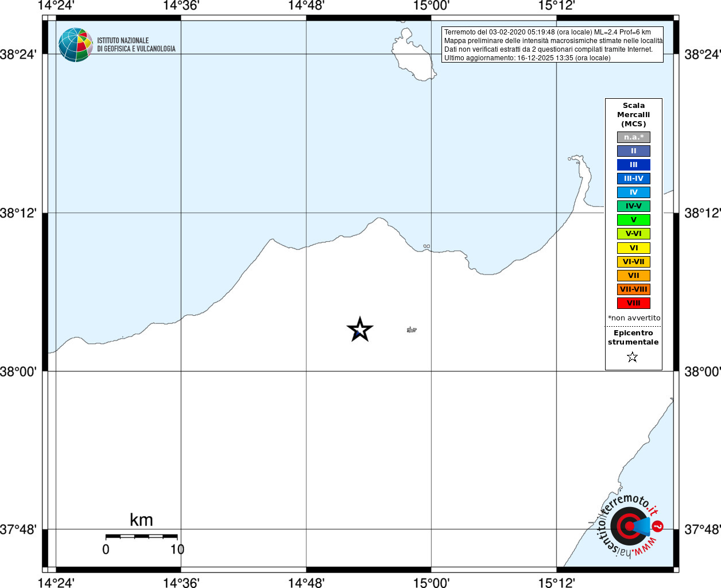Select the yellow VI intensity legend swatch
721x588 pixels.
(634, 248)
